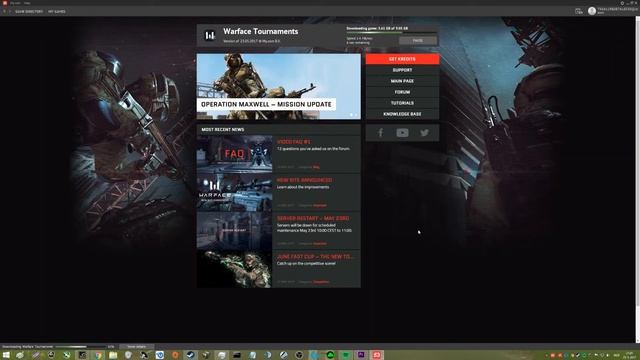The width and height of the screenshot is (640, 360).
Task: Switch to GAME DIRECTORY tab
Action: pyautogui.click(x=29, y=11)
